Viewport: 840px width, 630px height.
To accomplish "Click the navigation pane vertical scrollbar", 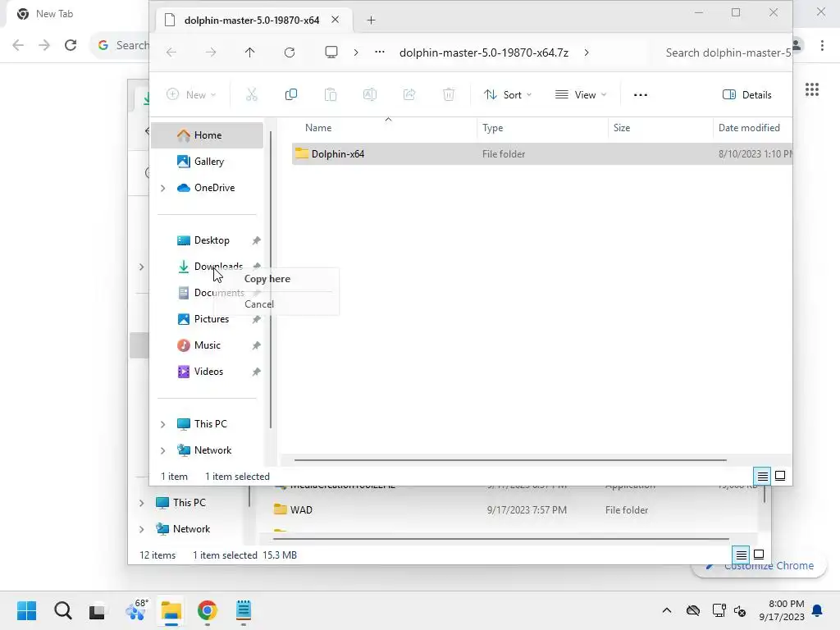I will (x=271, y=280).
